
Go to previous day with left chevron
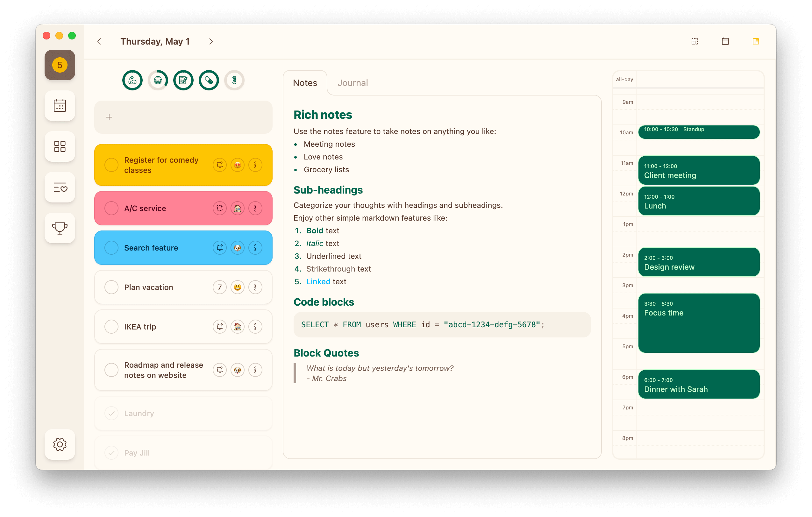click(x=99, y=41)
